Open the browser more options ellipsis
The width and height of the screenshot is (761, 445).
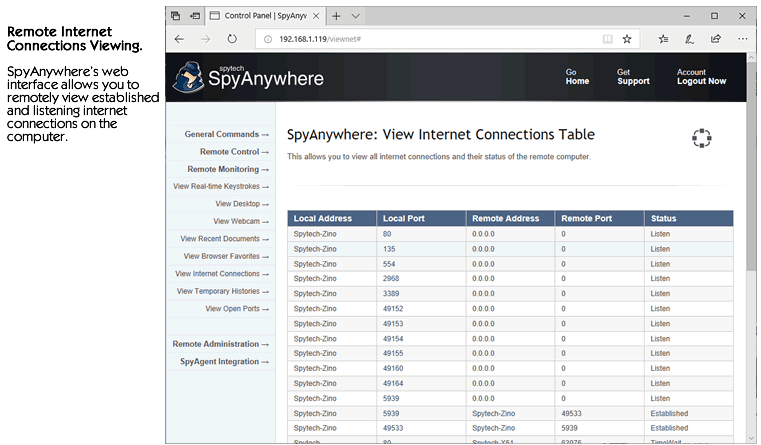[x=743, y=39]
